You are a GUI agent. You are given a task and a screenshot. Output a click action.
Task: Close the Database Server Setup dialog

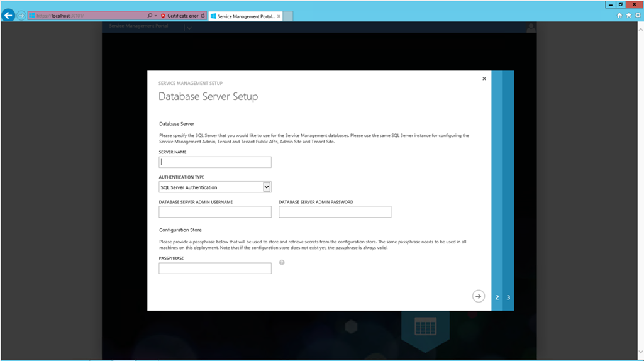pos(484,79)
